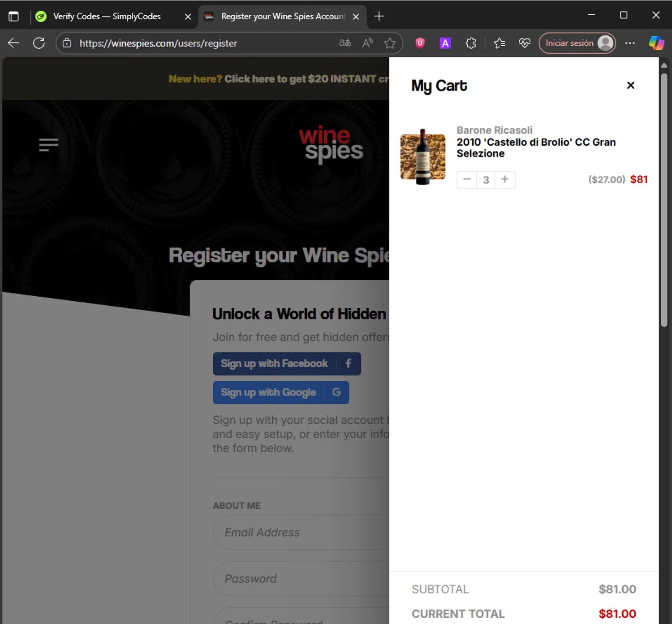This screenshot has height=624, width=672.
Task: Close the My Cart panel
Action: click(x=630, y=85)
